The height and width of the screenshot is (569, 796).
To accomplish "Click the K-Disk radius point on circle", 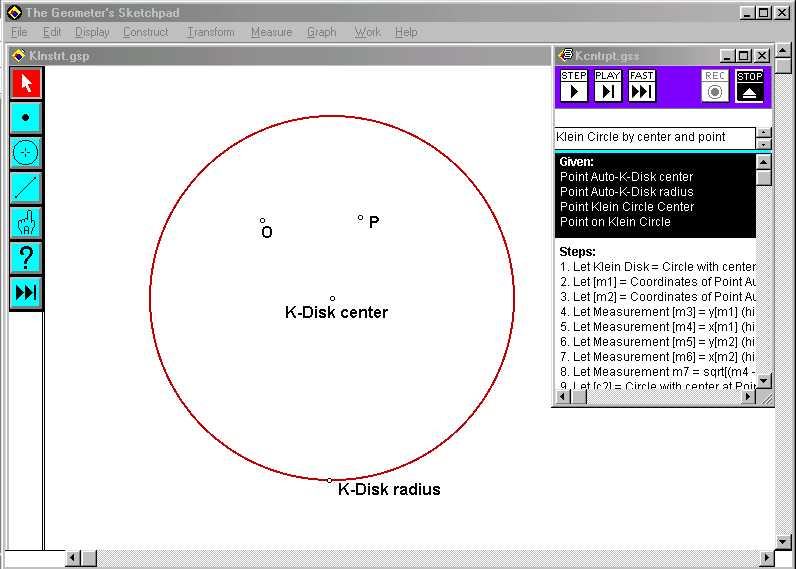I will pos(329,480).
